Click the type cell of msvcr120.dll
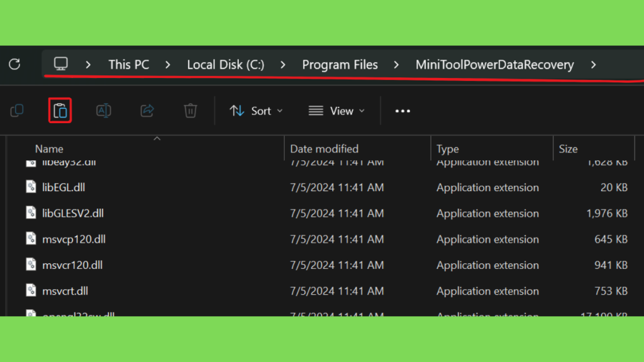Viewport: 644px width, 362px height. 487,265
